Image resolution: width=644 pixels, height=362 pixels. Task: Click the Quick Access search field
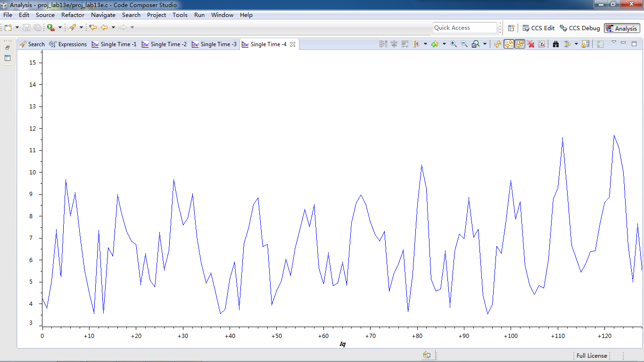[x=465, y=28]
